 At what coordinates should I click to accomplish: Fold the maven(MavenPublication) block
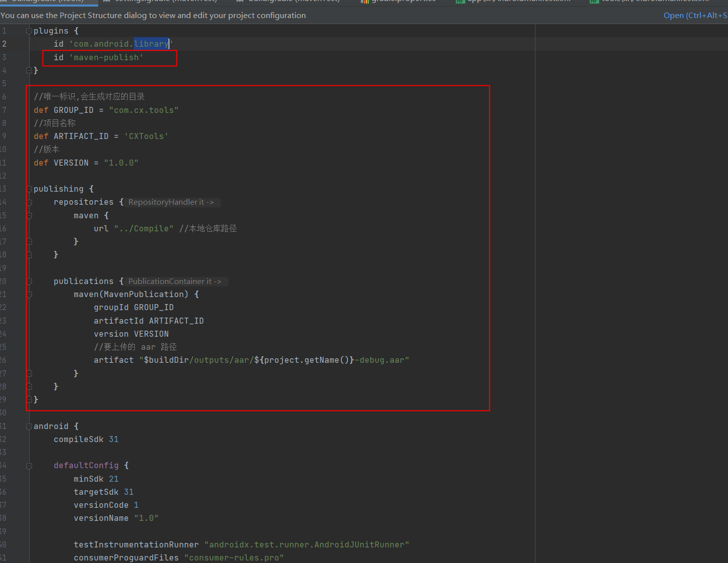coord(29,295)
